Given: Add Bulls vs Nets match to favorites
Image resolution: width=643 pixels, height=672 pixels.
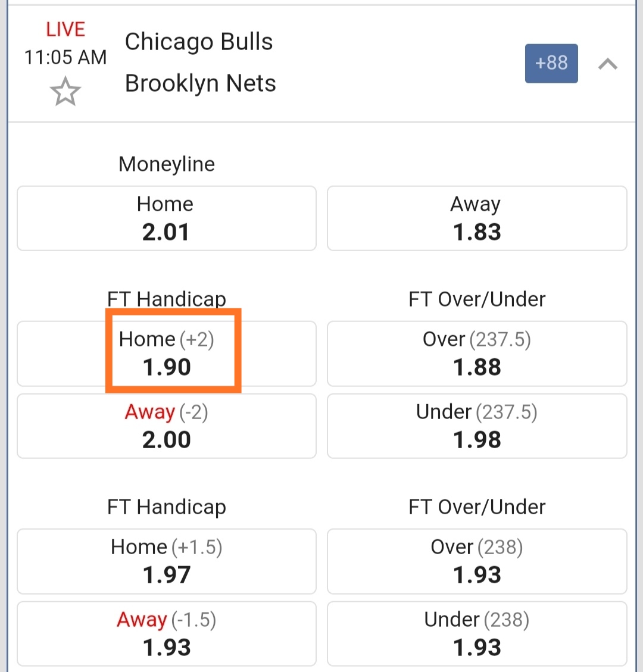Looking at the screenshot, I should [65, 92].
